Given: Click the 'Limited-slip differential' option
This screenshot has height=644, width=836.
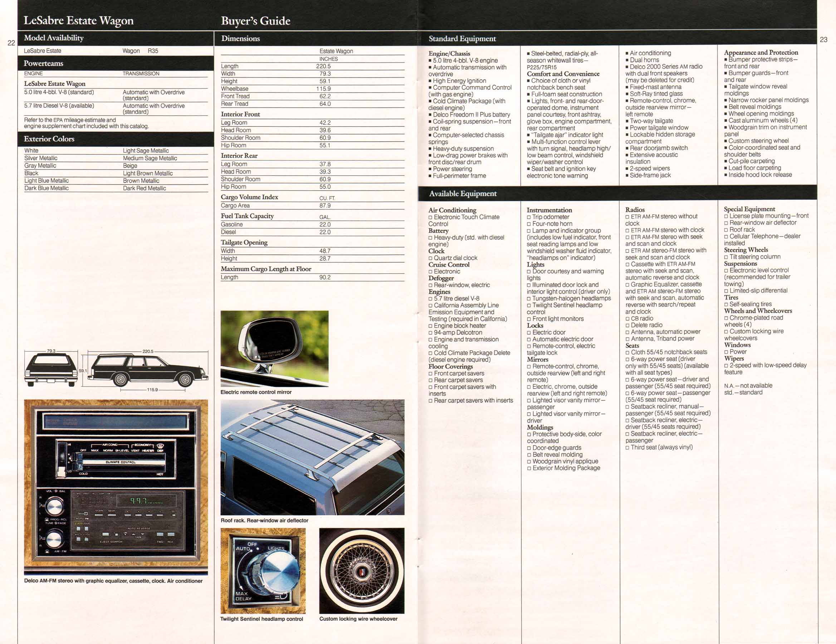Looking at the screenshot, I should pyautogui.click(x=756, y=291).
